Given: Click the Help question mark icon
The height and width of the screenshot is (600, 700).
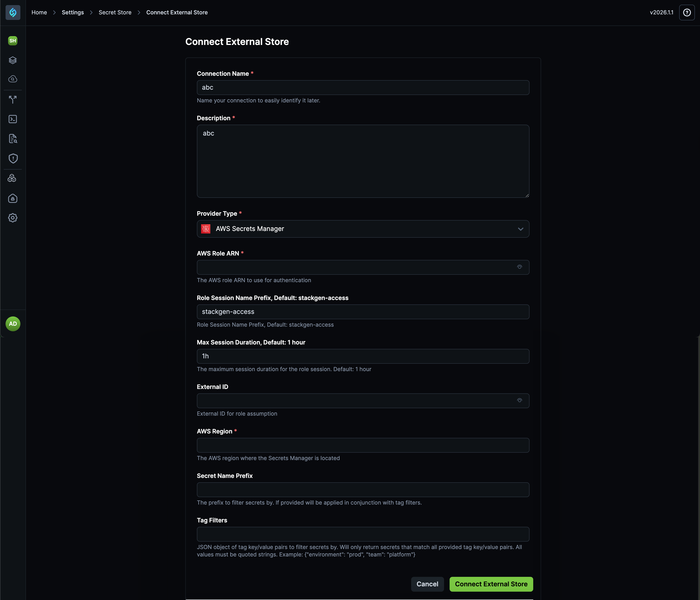Looking at the screenshot, I should coord(687,13).
